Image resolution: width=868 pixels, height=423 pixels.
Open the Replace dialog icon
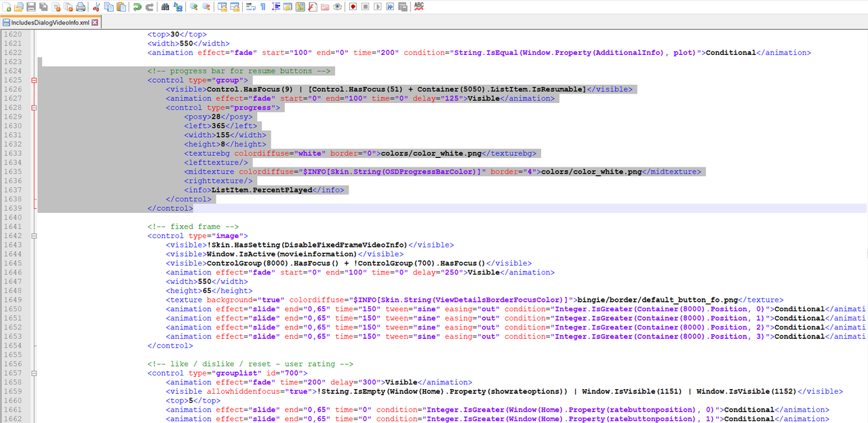pyautogui.click(x=178, y=7)
